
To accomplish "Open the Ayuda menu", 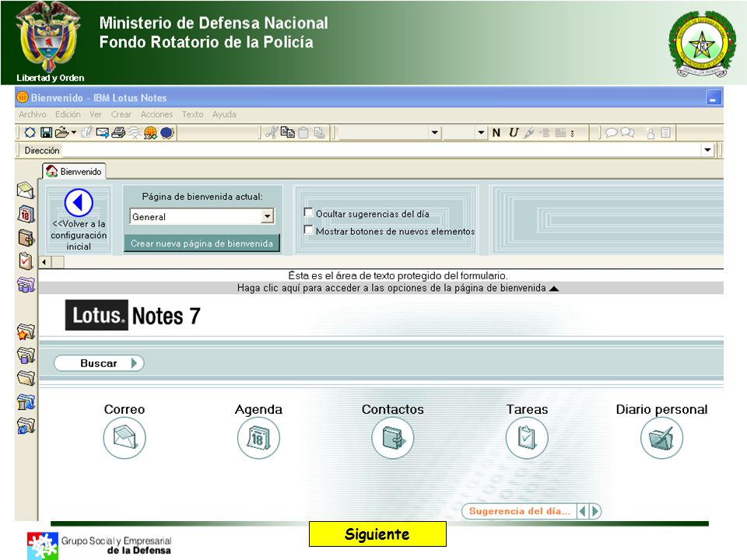I will point(224,114).
